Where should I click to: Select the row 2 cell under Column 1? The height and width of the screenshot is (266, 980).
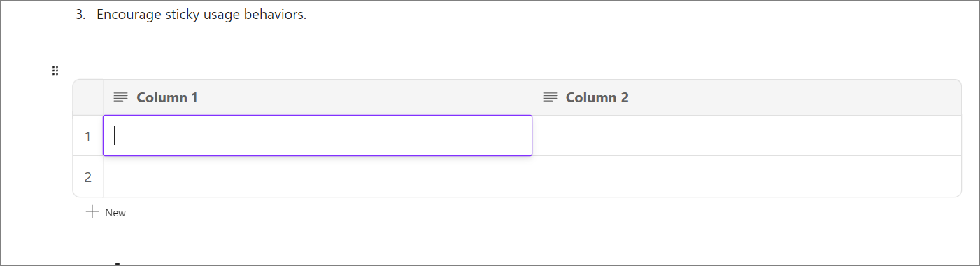[x=318, y=176]
